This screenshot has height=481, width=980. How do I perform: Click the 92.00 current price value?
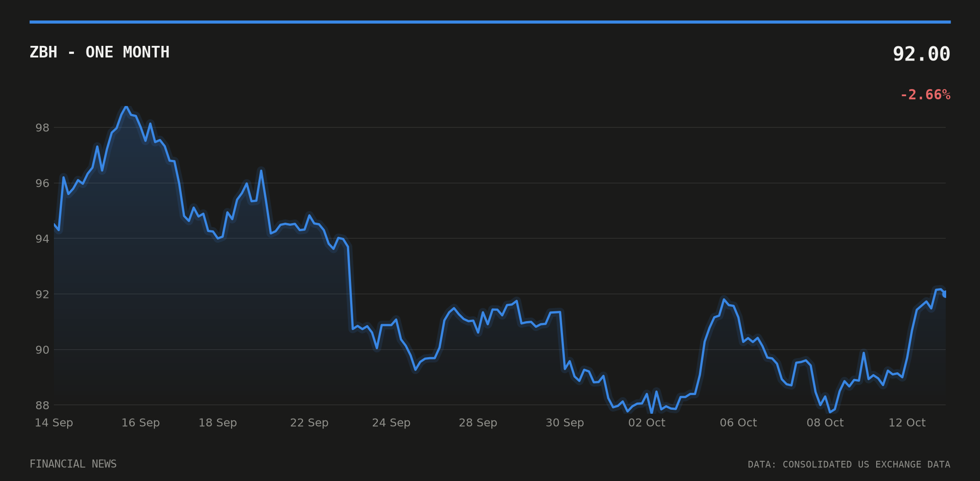click(x=921, y=54)
